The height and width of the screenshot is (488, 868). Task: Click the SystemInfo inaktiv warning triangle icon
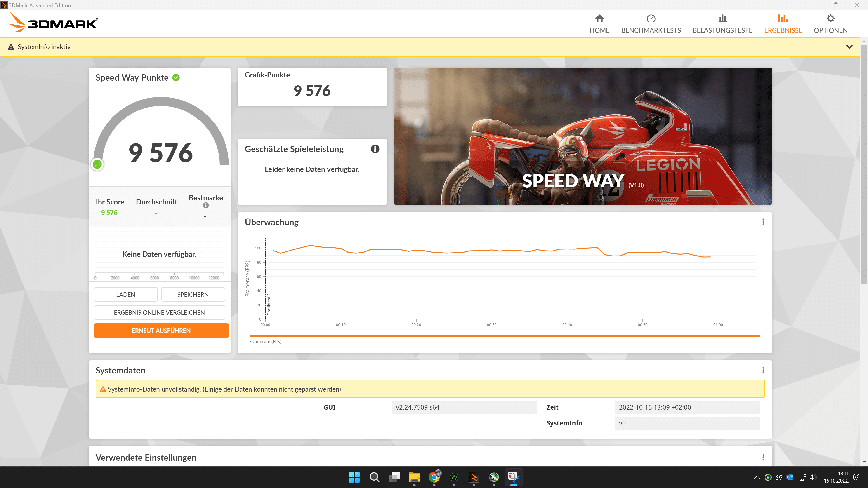(x=11, y=47)
